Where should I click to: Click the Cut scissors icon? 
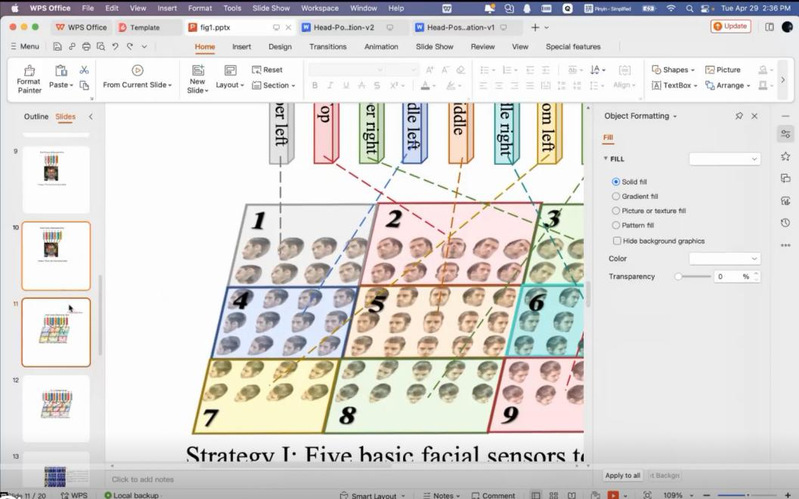84,70
